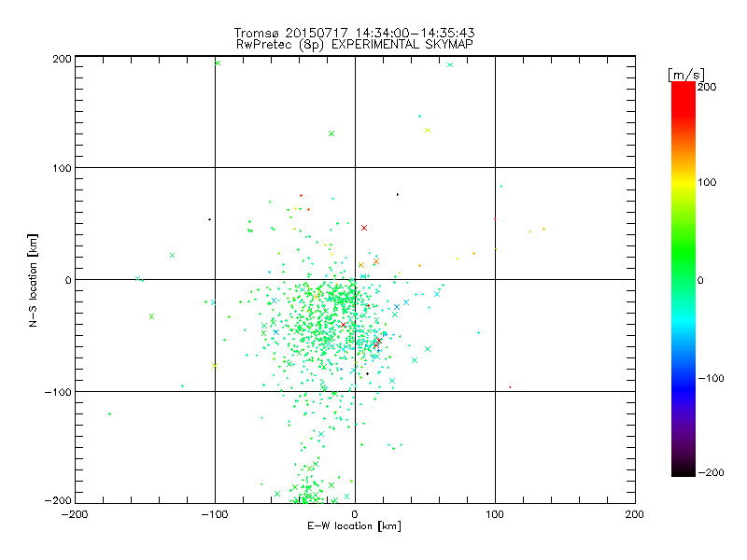This screenshot has width=747, height=560.
Task: Click the 'N-S location [km]' axis label
Action: pos(33,281)
